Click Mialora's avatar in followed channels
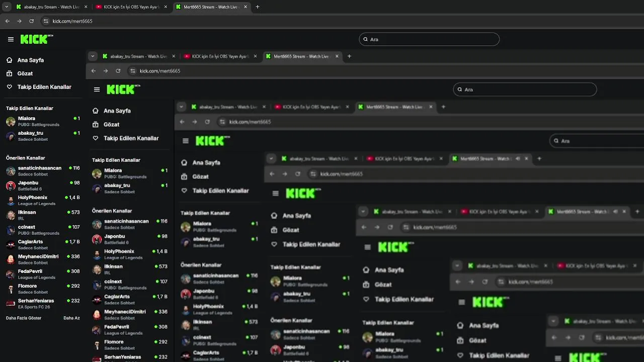644x362 pixels. pos(11,121)
